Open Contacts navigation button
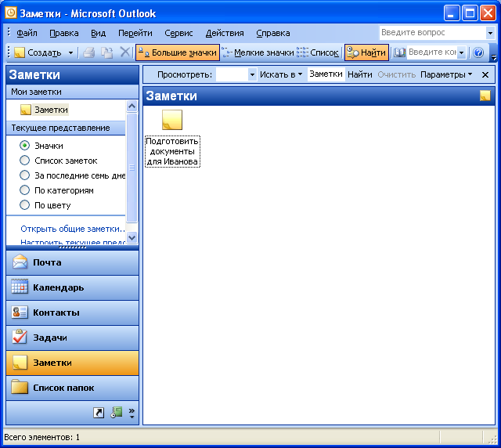Viewport: 501px width, 448px height. [72, 313]
